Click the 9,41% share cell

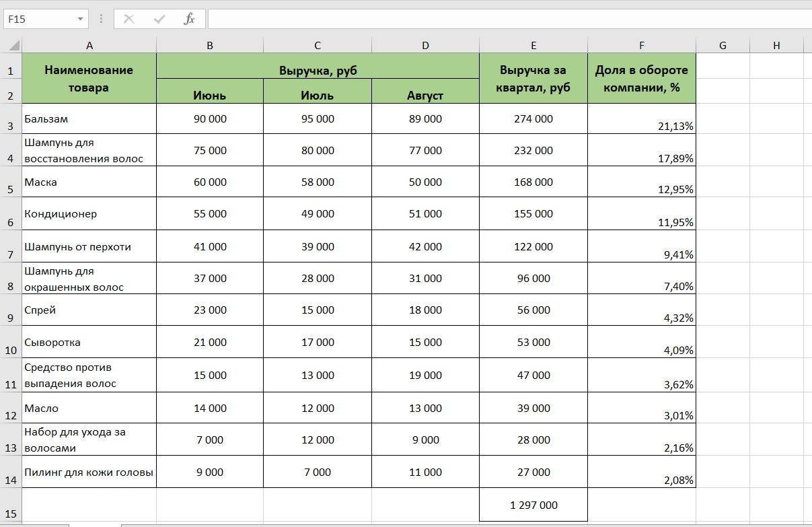coord(642,246)
